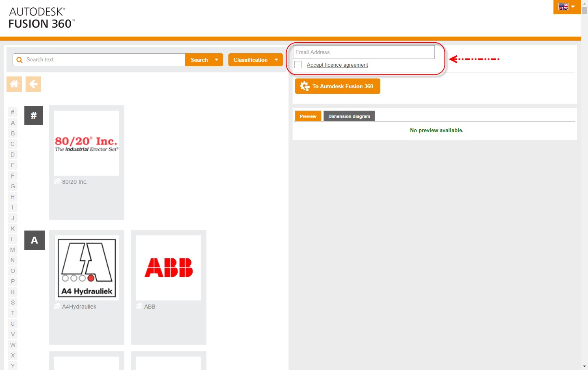This screenshot has width=588, height=370.
Task: Expand the Search button dropdown arrow
Action: click(x=217, y=60)
